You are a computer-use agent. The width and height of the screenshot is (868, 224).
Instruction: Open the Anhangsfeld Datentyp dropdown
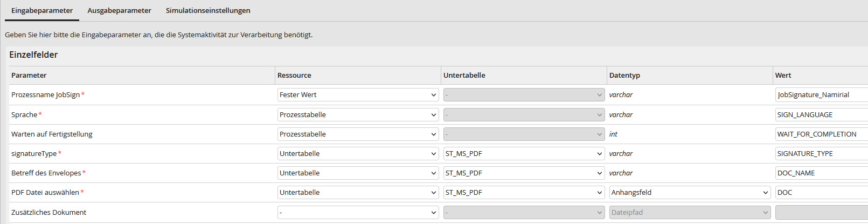pos(690,193)
